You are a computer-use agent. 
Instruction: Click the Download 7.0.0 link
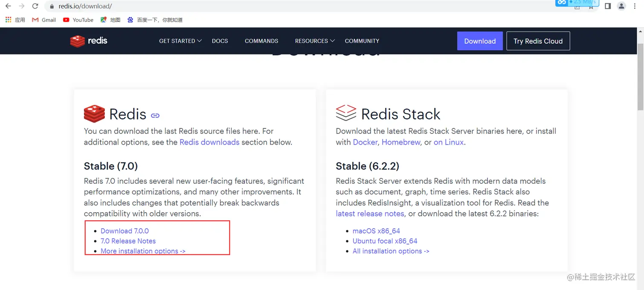(x=124, y=231)
